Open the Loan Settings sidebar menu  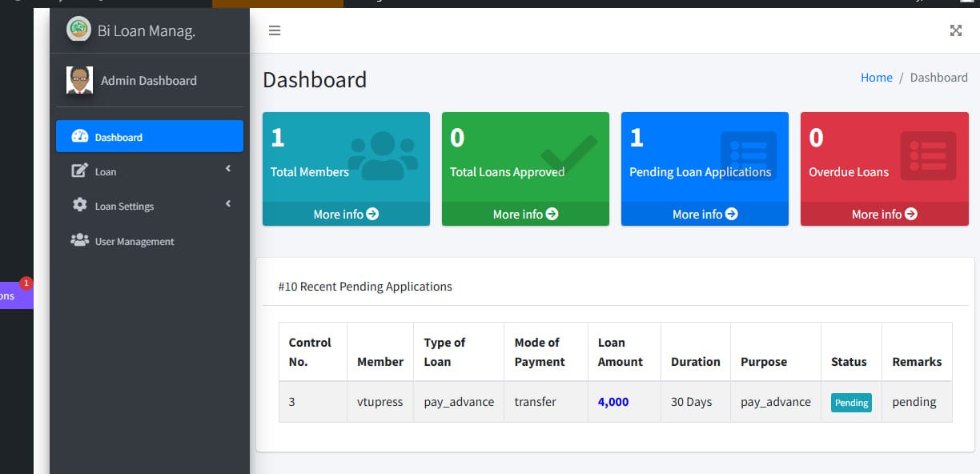click(124, 207)
